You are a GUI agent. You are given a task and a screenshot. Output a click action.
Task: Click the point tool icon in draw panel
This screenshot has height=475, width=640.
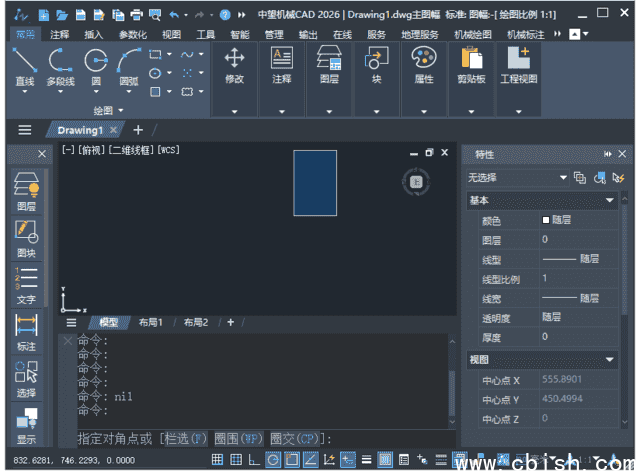point(187,73)
